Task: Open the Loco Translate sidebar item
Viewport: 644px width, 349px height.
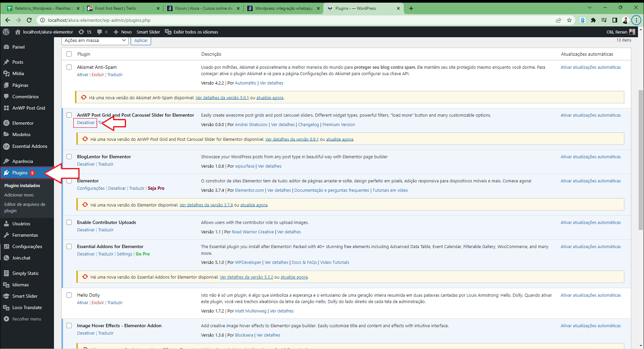Action: (x=27, y=308)
